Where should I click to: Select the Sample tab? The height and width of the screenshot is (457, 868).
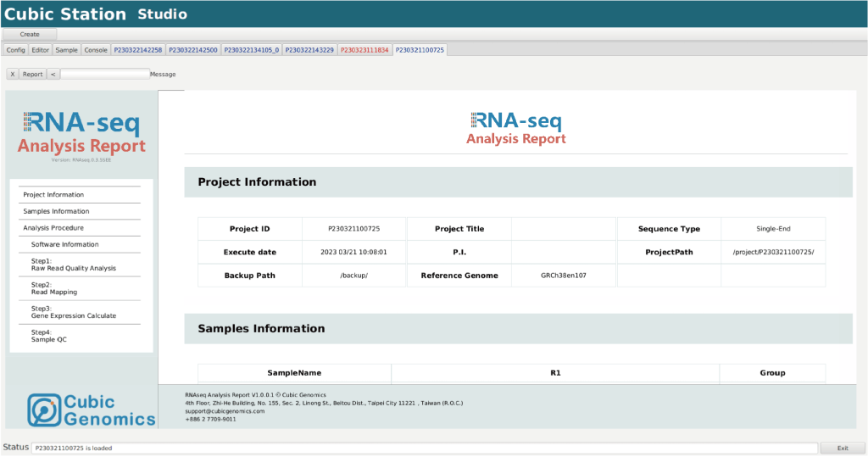click(67, 50)
